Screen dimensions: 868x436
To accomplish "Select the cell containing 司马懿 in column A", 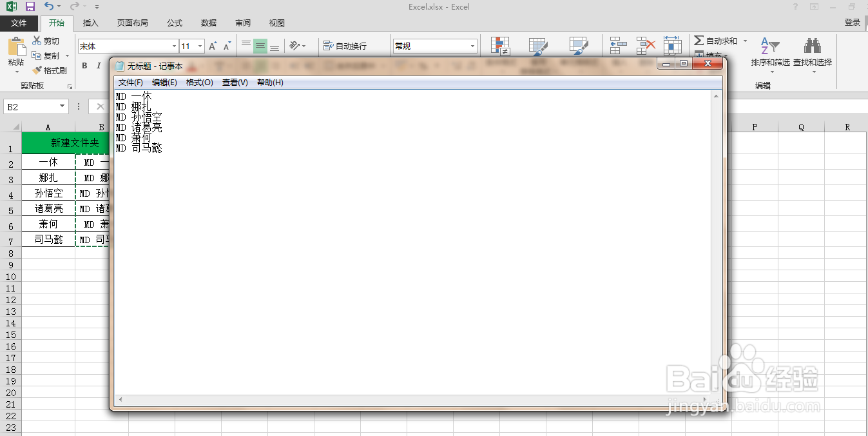I will coord(48,239).
